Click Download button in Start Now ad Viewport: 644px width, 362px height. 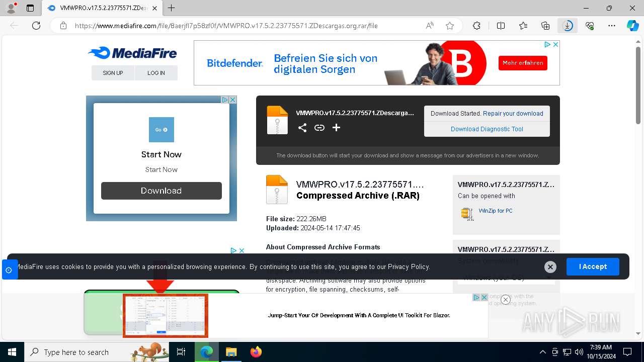point(162,191)
